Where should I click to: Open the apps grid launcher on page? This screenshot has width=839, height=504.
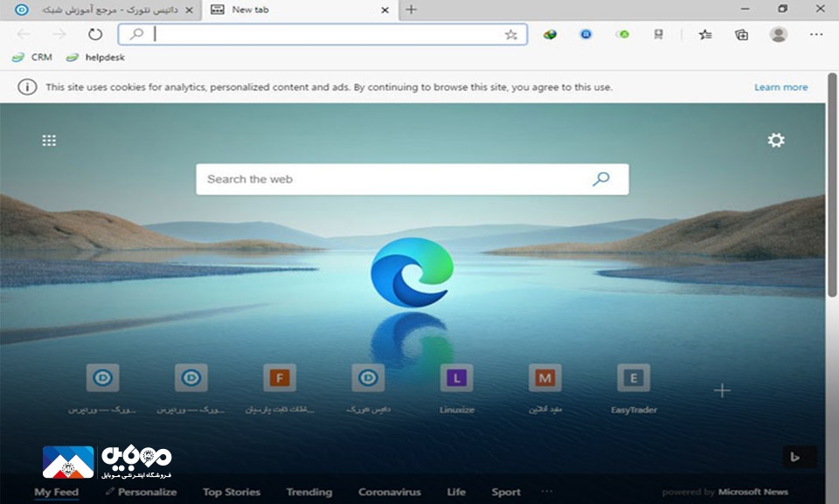[49, 140]
